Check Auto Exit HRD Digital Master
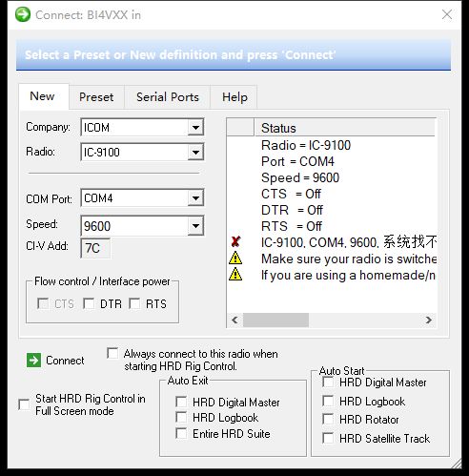Image resolution: width=469 pixels, height=476 pixels. (x=181, y=402)
